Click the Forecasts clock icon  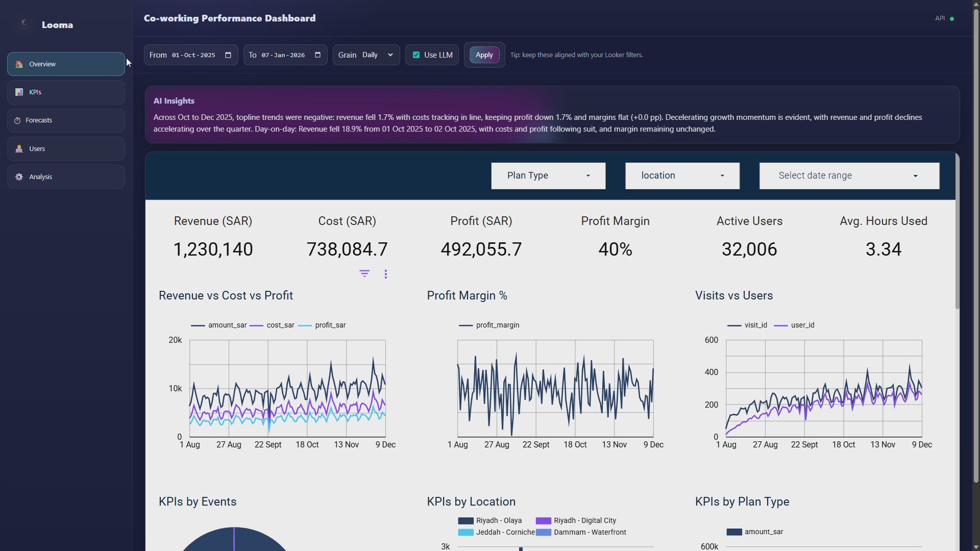17,120
